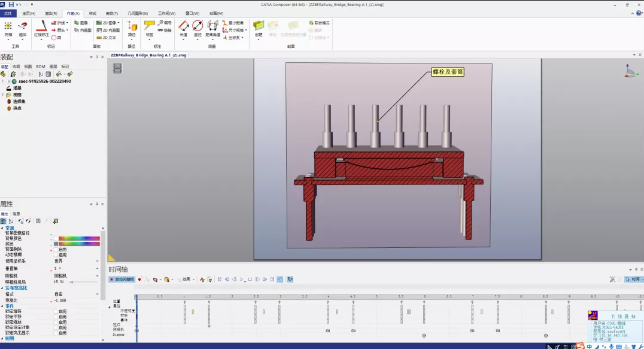
Task: Expand the 视图 views tree node
Action: [3, 95]
